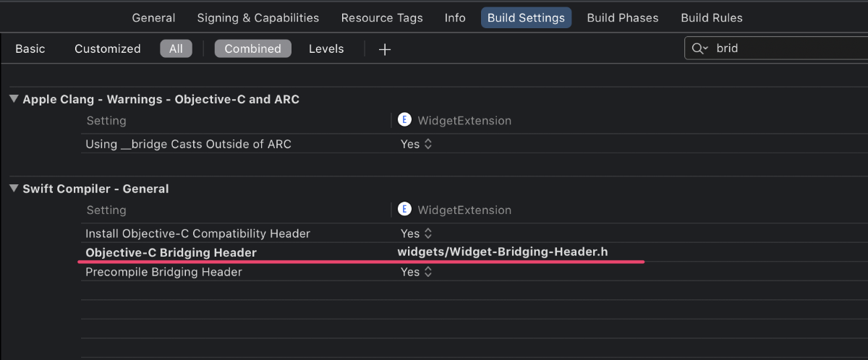868x360 pixels.
Task: Open Install Objective-C Compatibility Header Yes dropdown
Action: 416,233
